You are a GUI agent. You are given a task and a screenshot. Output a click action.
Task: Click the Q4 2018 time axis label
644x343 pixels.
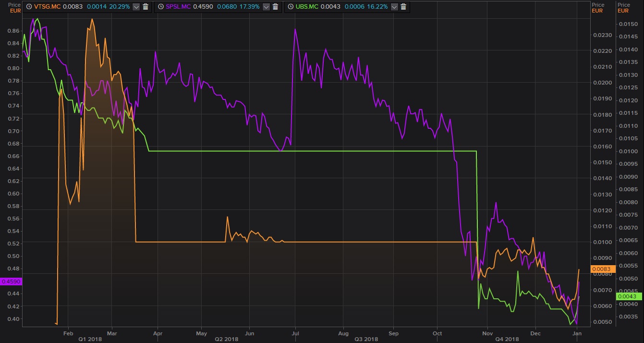[507, 339]
